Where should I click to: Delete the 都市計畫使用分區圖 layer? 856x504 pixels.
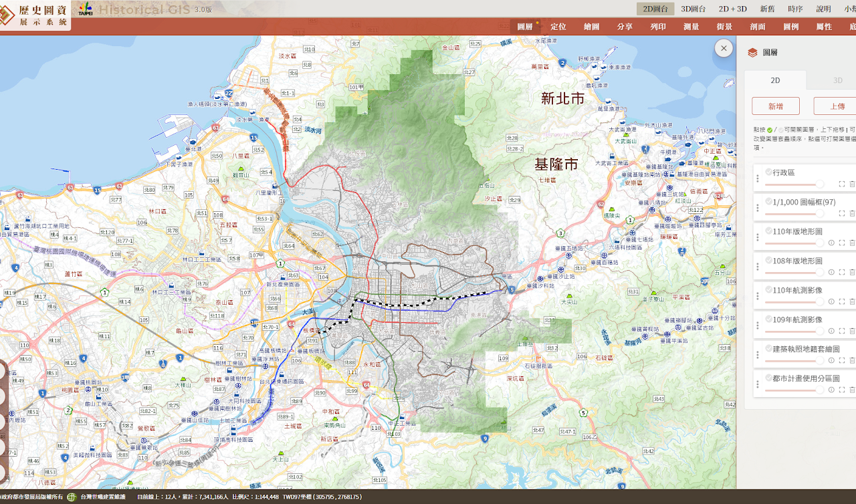coord(852,390)
